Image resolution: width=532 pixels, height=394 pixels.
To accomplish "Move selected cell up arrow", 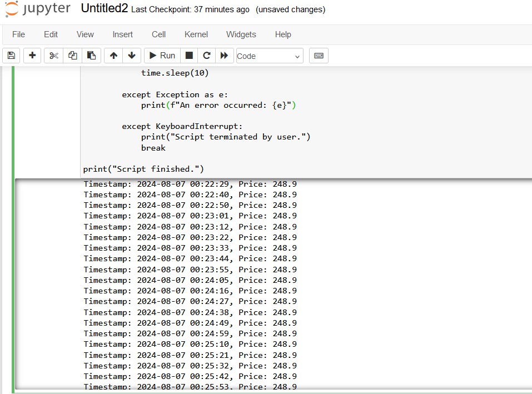I will click(113, 56).
